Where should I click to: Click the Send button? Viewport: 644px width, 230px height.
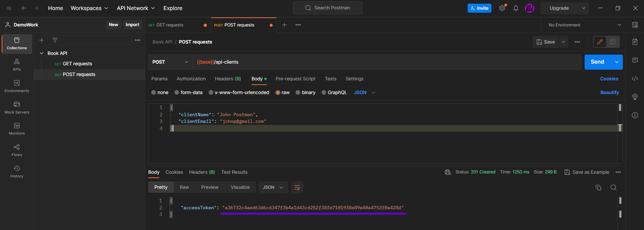[597, 62]
